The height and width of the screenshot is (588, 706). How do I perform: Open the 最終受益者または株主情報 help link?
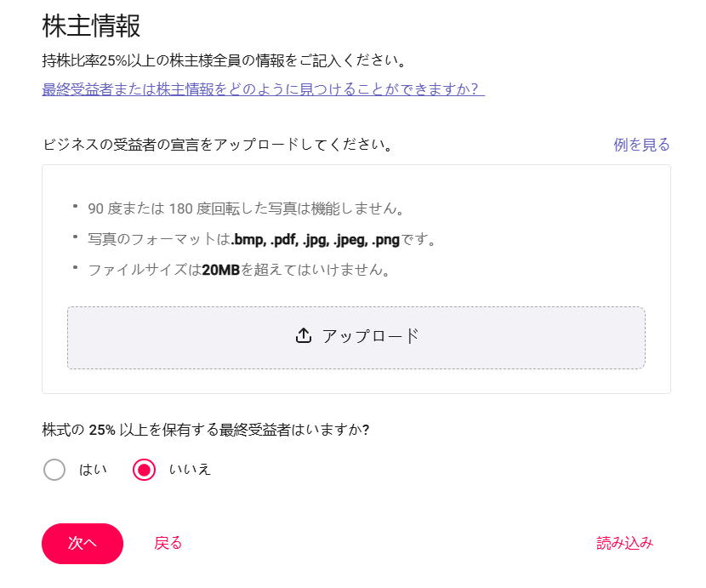click(264, 88)
